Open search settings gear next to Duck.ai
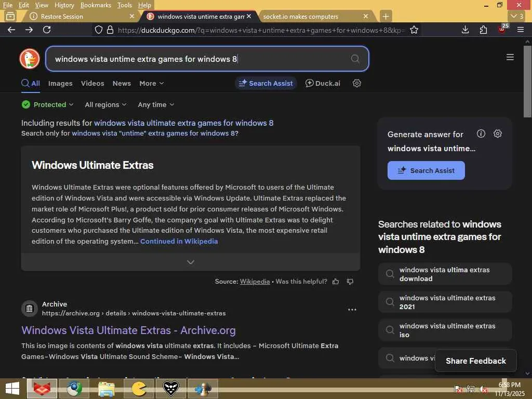Image resolution: width=532 pixels, height=399 pixels. 356,83
